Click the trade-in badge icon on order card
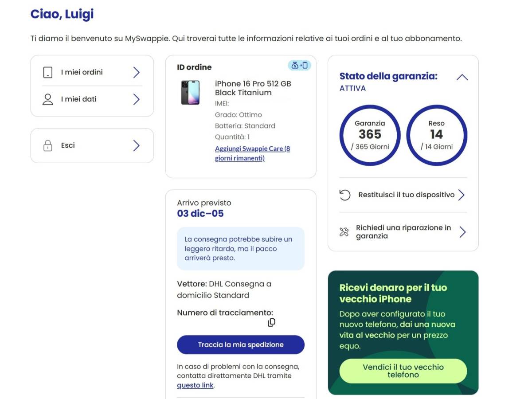Viewport: 532px width, 399px height. pyautogui.click(x=299, y=66)
